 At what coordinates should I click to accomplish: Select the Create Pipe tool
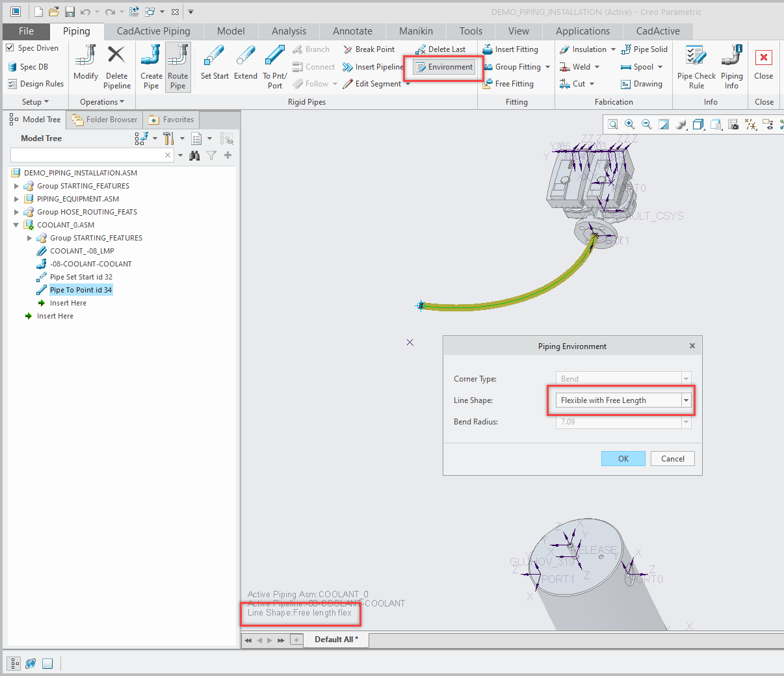(x=151, y=68)
